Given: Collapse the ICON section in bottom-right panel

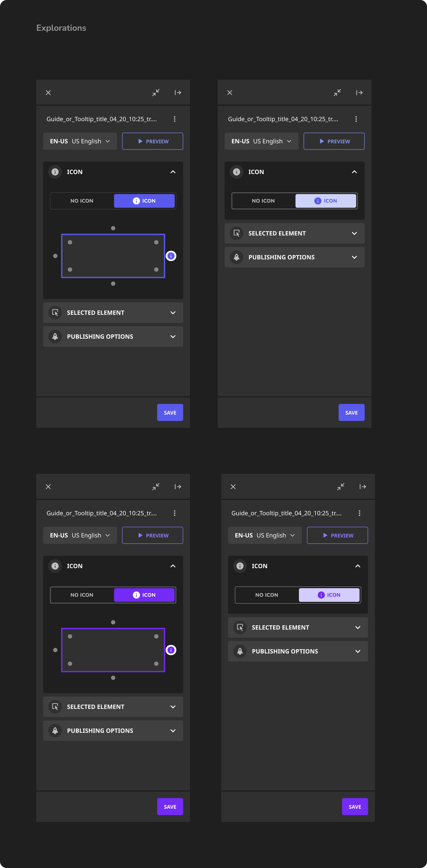Looking at the screenshot, I should point(358,566).
